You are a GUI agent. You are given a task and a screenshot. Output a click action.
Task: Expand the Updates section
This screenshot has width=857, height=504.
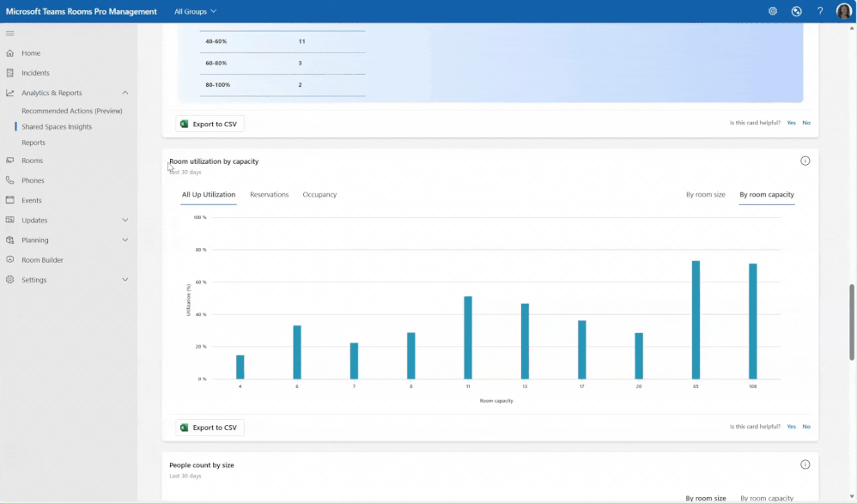point(36,220)
